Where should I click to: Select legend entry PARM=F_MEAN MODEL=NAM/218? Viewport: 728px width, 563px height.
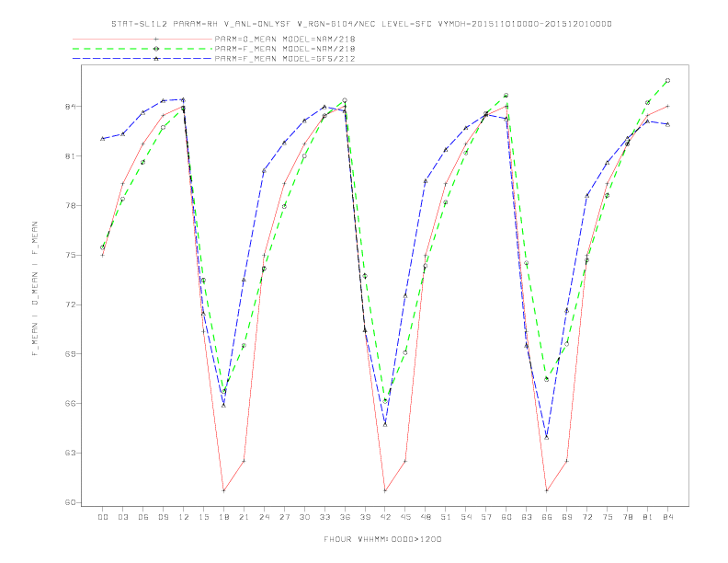tap(285, 49)
